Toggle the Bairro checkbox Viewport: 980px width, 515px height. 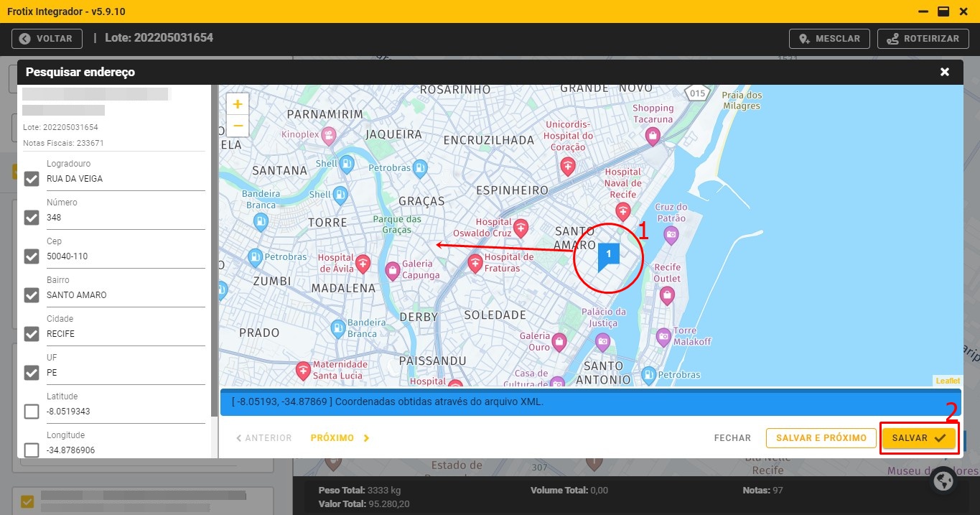32,295
